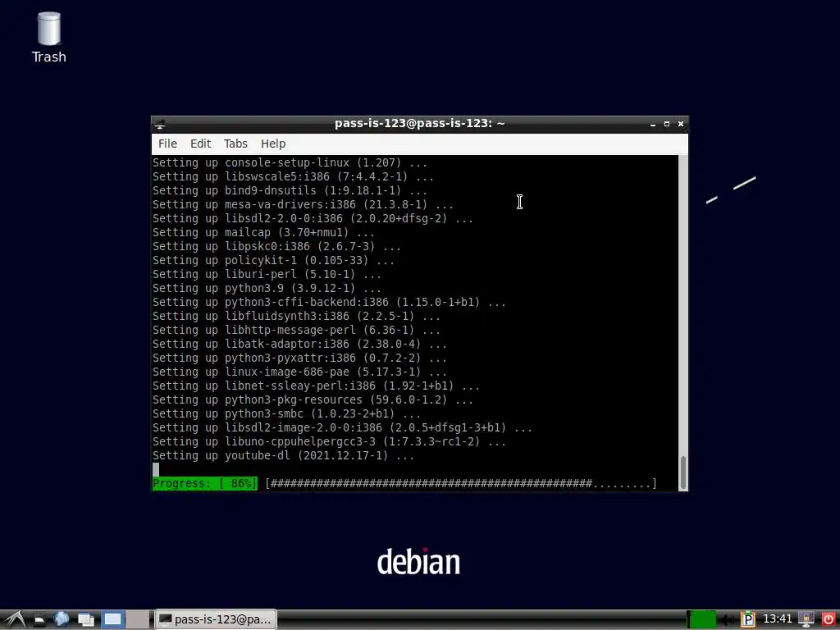
Task: Click the 'libnet-ssleay-perl:i386' line
Action: pos(316,386)
